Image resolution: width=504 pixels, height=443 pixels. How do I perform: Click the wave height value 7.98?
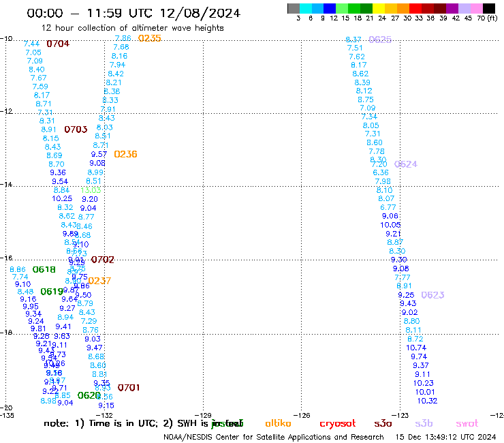click(x=383, y=181)
